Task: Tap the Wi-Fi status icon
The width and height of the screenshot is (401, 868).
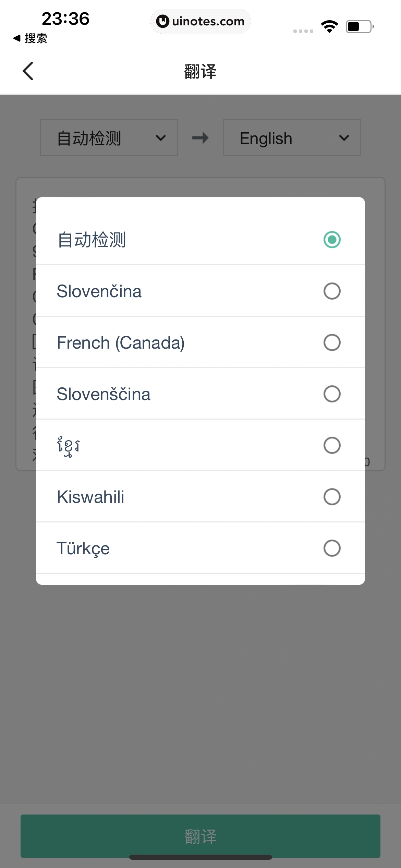Action: click(x=329, y=26)
